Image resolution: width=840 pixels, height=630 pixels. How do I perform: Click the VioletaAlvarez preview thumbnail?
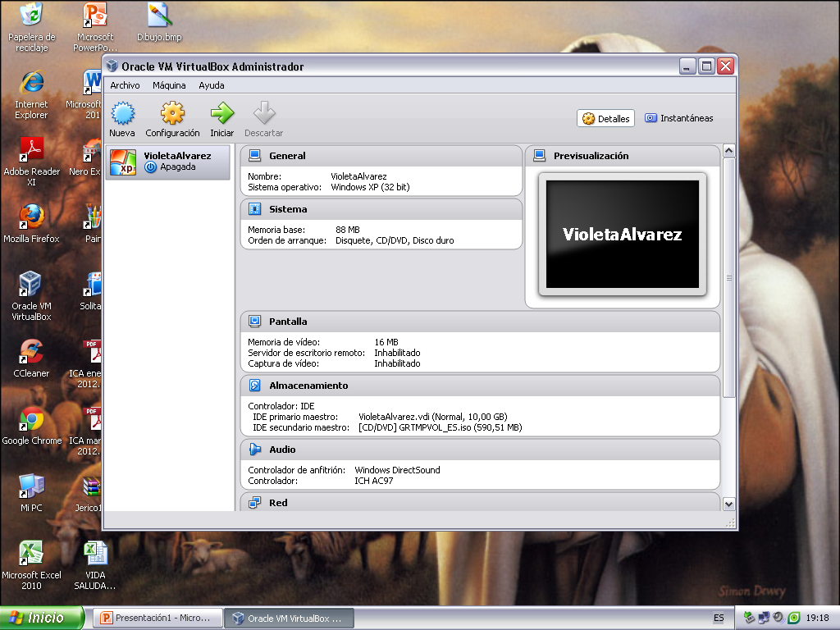(x=623, y=234)
